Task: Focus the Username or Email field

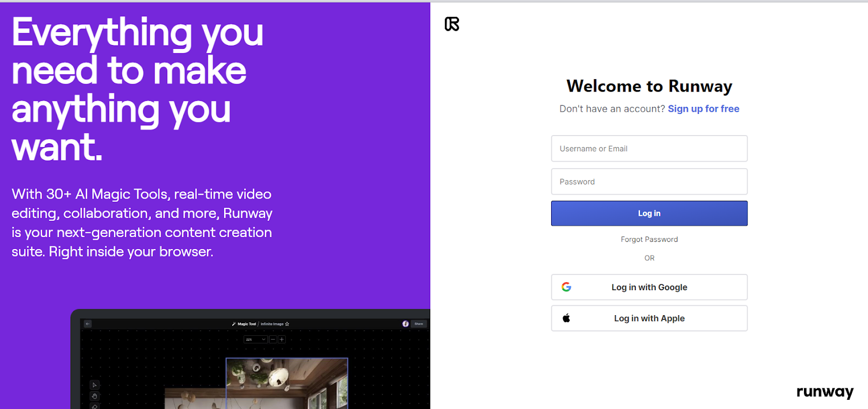Action: click(649, 149)
